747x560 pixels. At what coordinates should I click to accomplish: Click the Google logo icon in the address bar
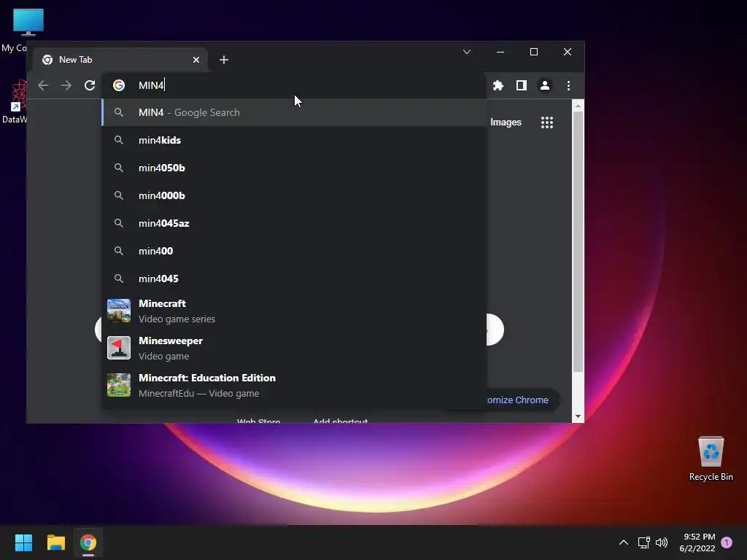119,85
